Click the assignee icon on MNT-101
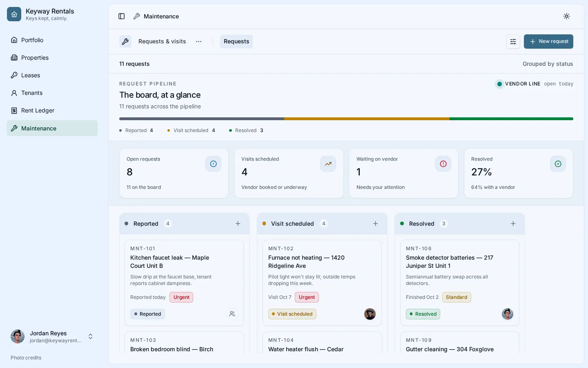Viewport: 588px width, 368px height. (232, 314)
